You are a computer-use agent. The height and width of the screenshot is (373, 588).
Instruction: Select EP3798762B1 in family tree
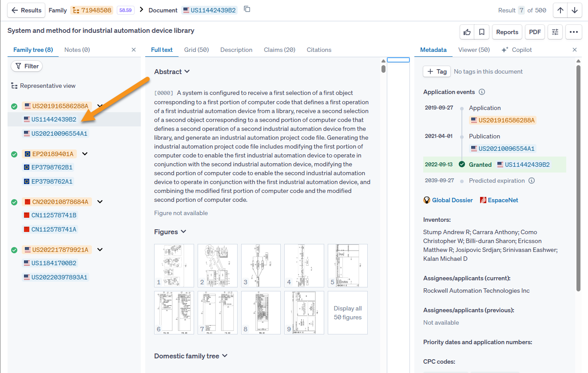[x=52, y=167]
